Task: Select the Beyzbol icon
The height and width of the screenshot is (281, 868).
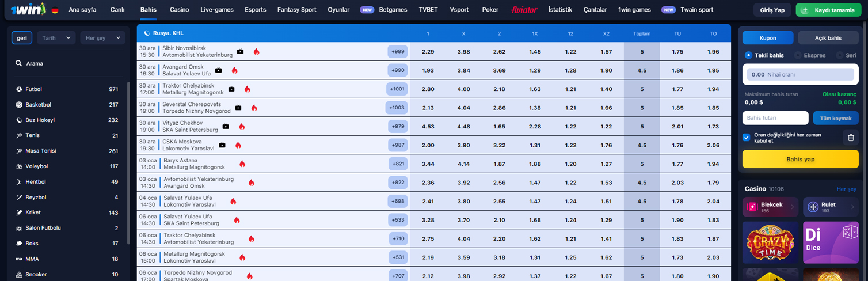Action: click(x=20, y=197)
